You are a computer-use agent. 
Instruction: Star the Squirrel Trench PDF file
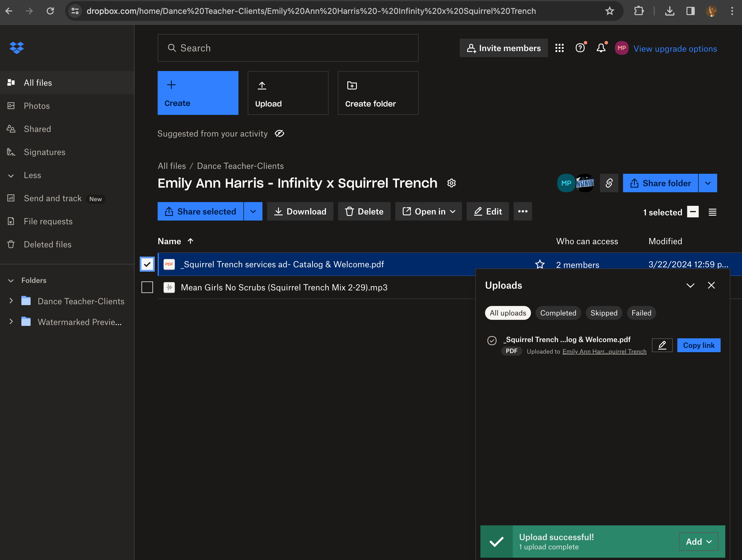click(539, 264)
